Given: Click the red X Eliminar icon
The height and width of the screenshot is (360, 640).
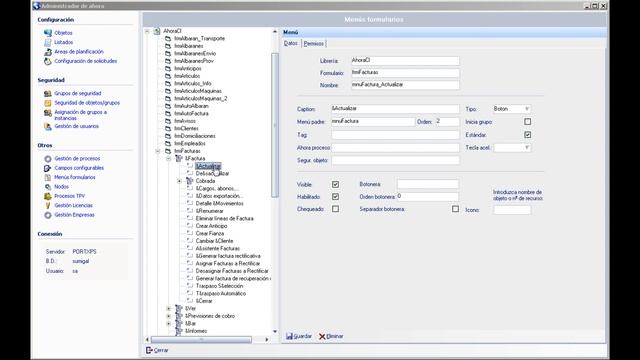Looking at the screenshot, I should pos(322,336).
